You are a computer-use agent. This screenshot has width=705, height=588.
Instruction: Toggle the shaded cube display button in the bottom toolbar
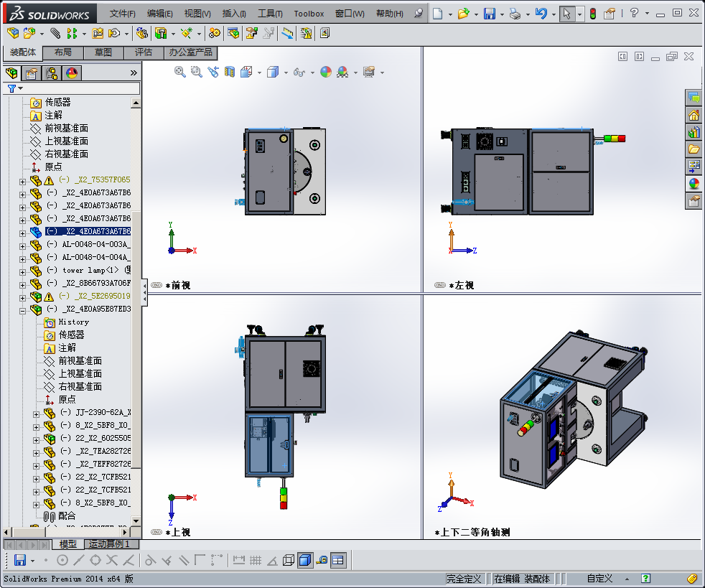305,560
